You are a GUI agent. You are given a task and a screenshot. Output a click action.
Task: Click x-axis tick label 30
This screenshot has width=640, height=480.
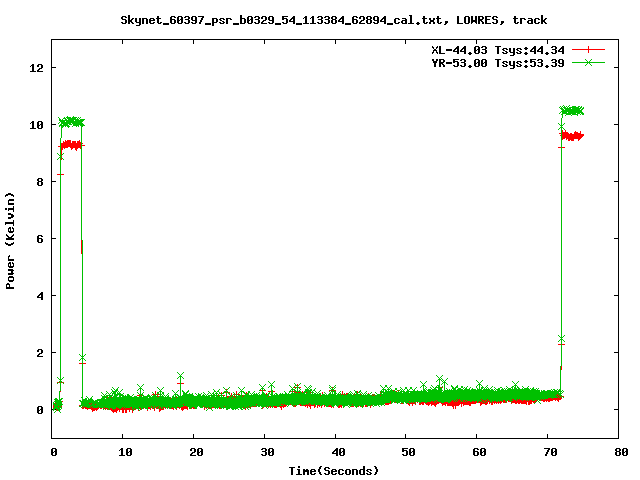(267, 452)
